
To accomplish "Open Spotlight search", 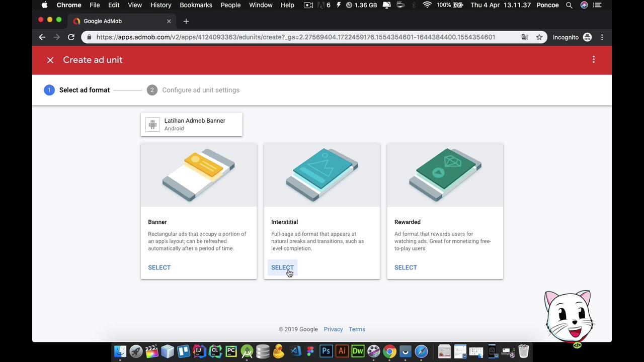I will (x=569, y=5).
